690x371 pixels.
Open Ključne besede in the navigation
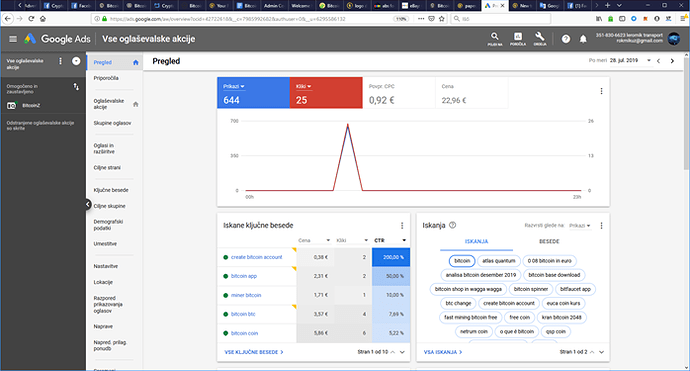point(111,190)
